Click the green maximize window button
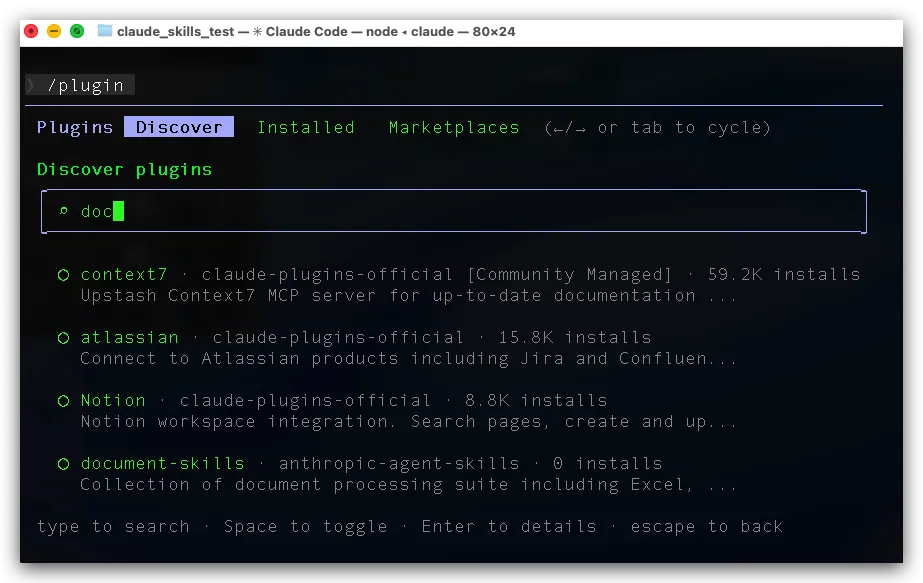 pos(77,31)
